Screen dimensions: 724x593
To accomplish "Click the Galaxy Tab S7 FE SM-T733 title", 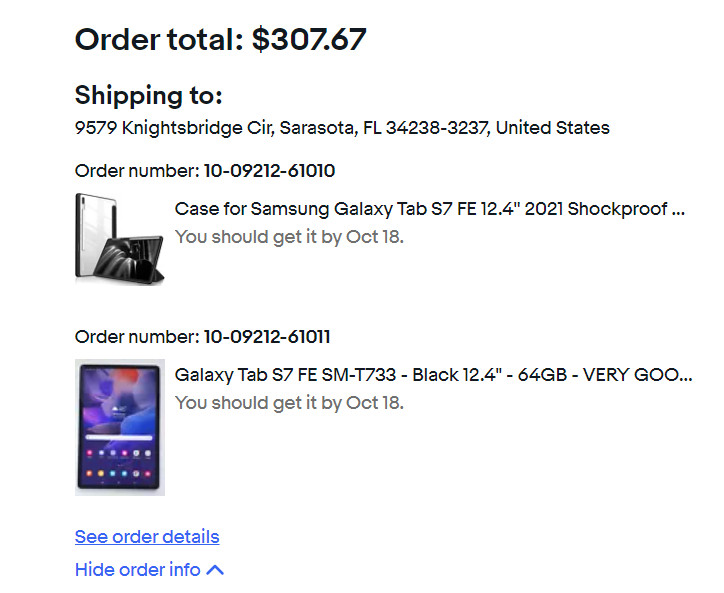I will pos(433,375).
